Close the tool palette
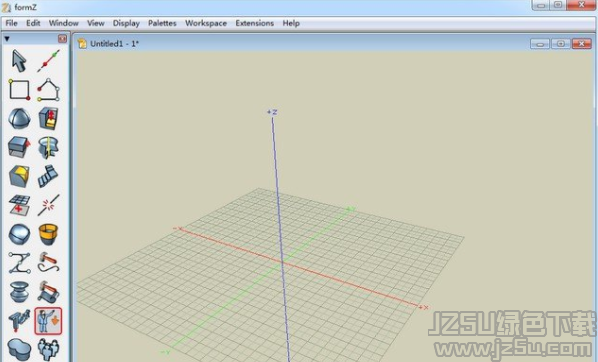The image size is (598, 362). pyautogui.click(x=62, y=39)
